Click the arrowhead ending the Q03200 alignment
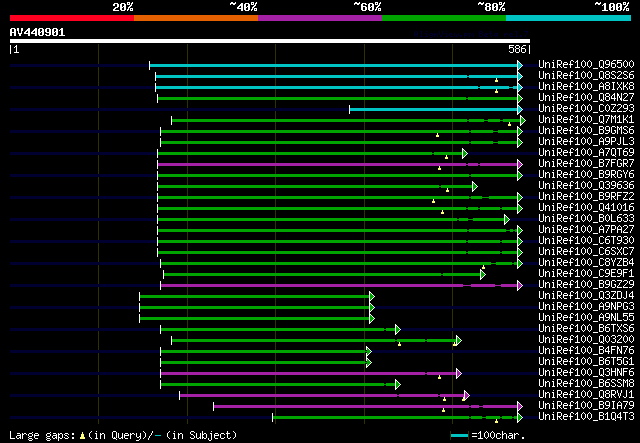The width and height of the screenshot is (640, 443). click(x=459, y=341)
